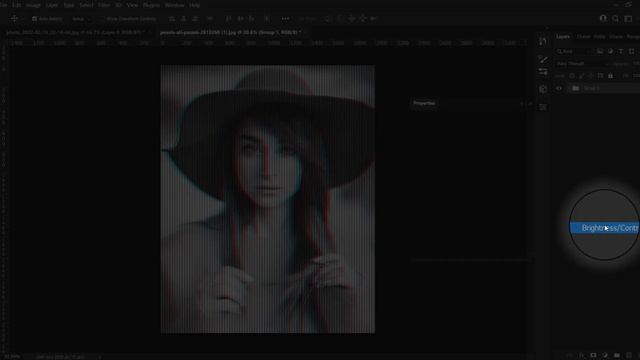Lock transparent pixels icon
The width and height of the screenshot is (640, 360).
pos(571,76)
